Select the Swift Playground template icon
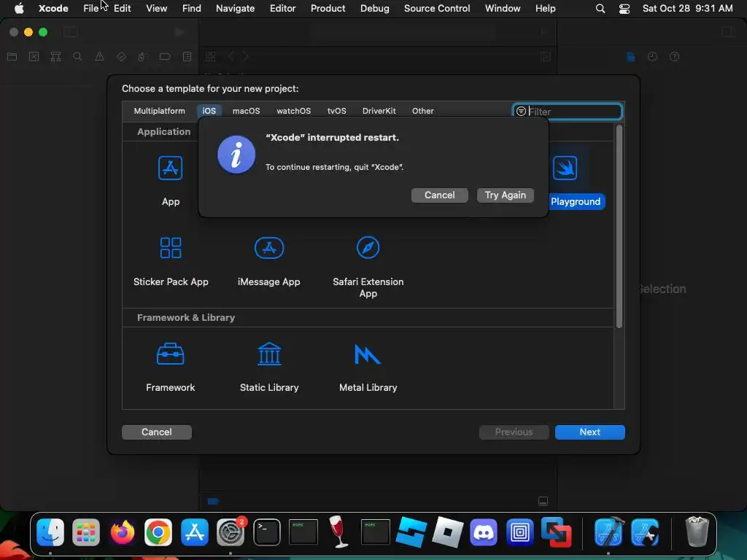This screenshot has height=560, width=747. point(565,168)
